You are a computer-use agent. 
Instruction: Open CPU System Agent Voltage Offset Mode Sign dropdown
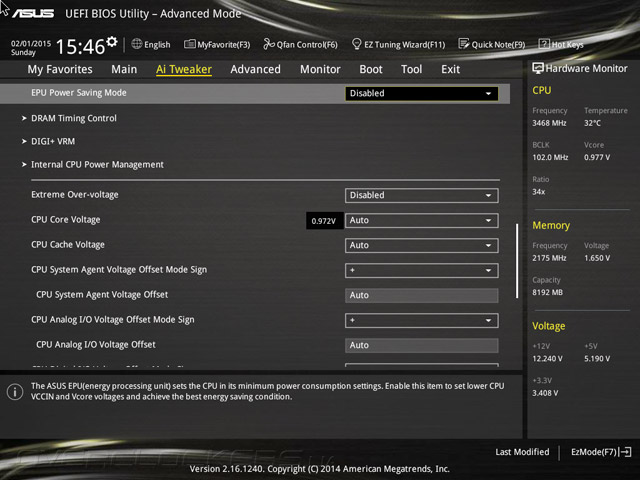point(421,271)
